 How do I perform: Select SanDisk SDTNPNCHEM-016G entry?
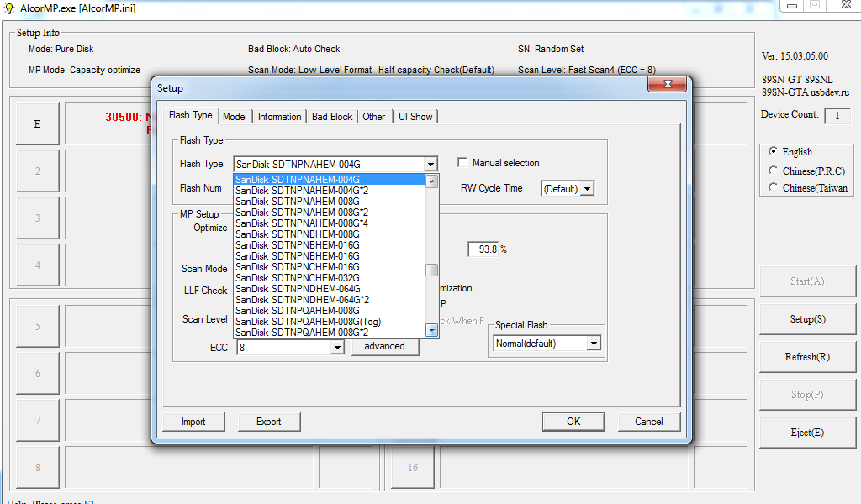pyautogui.click(x=330, y=267)
